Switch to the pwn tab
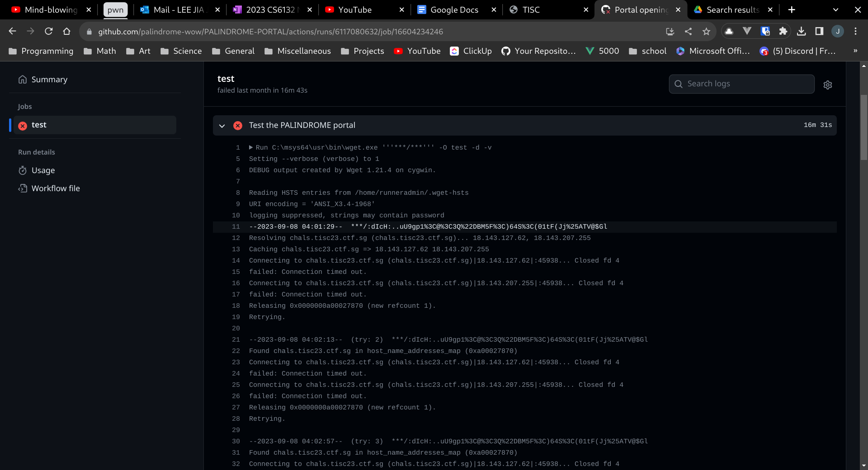This screenshot has width=868, height=470. coord(115,9)
